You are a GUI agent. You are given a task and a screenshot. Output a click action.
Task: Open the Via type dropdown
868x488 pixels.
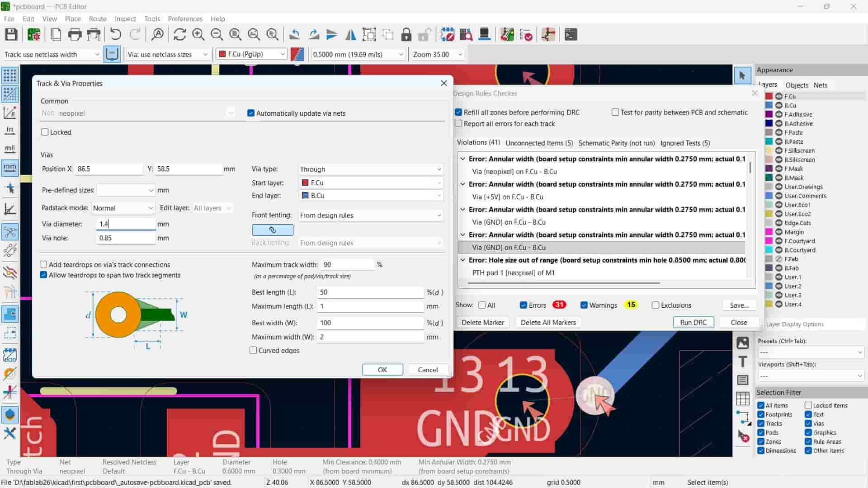pos(370,169)
